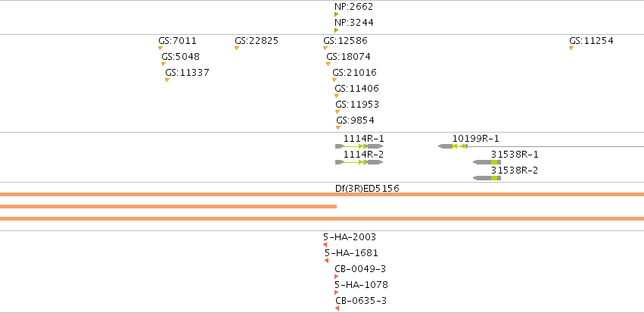Viewport: 644px width, 313px height.
Task: Click the GS:12586 label
Action: pyautogui.click(x=345, y=41)
